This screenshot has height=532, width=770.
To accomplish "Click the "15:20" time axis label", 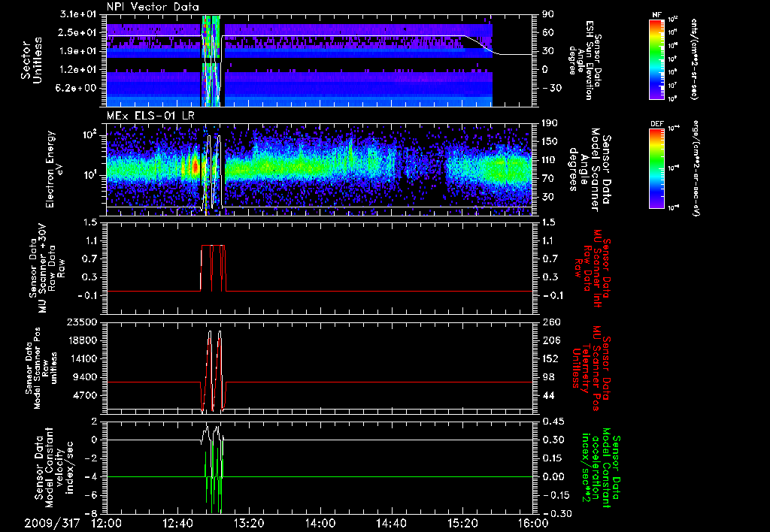I will (462, 524).
